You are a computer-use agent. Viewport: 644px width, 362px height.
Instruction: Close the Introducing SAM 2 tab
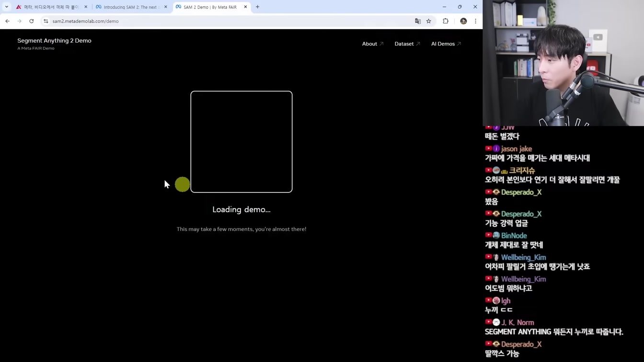[x=166, y=7]
